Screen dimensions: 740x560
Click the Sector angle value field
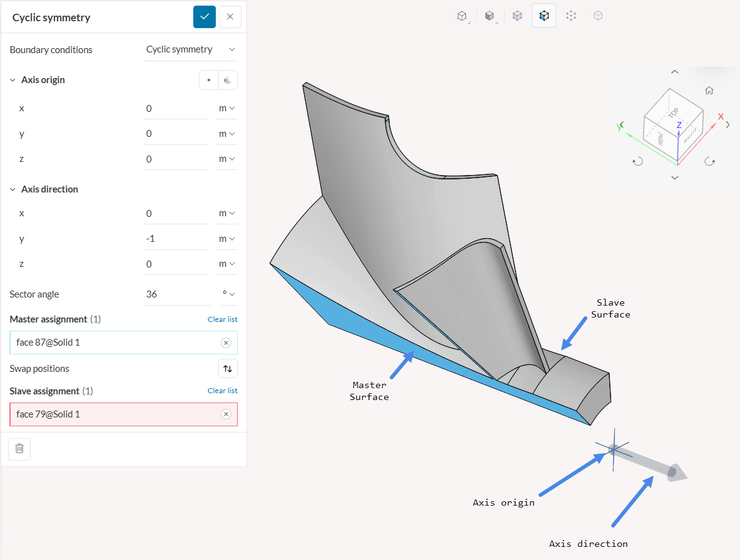click(x=175, y=294)
